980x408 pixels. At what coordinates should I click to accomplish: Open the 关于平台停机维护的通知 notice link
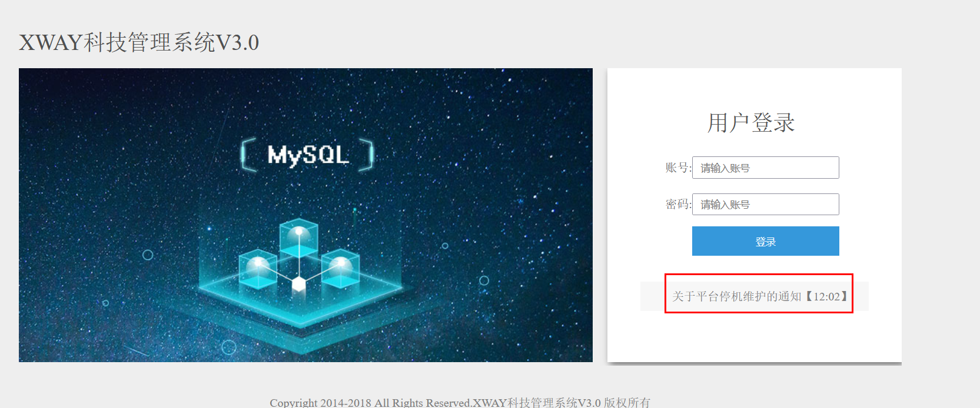737,296
